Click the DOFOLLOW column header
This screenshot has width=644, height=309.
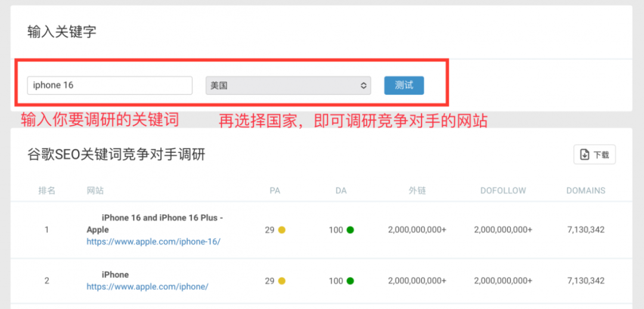[503, 191]
